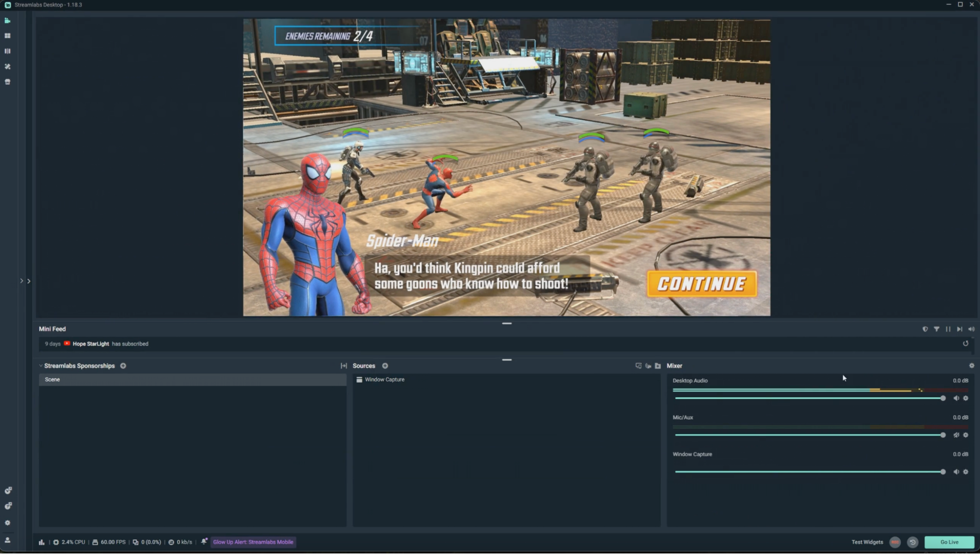The height and width of the screenshot is (554, 980).
Task: Select the Scene item in scenes list
Action: pyautogui.click(x=52, y=380)
